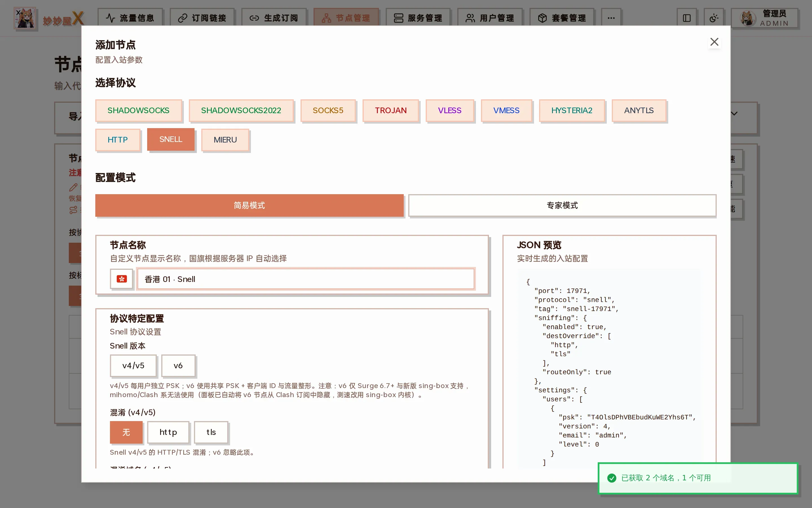Open the 管理员 ADMIN profile
The height and width of the screenshot is (508, 812).
[x=765, y=18]
